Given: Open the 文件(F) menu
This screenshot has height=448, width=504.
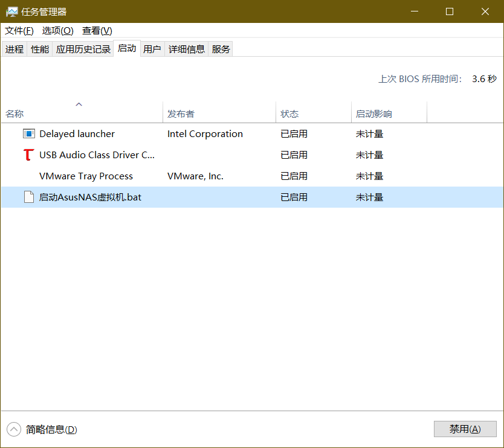Looking at the screenshot, I should pyautogui.click(x=19, y=31).
